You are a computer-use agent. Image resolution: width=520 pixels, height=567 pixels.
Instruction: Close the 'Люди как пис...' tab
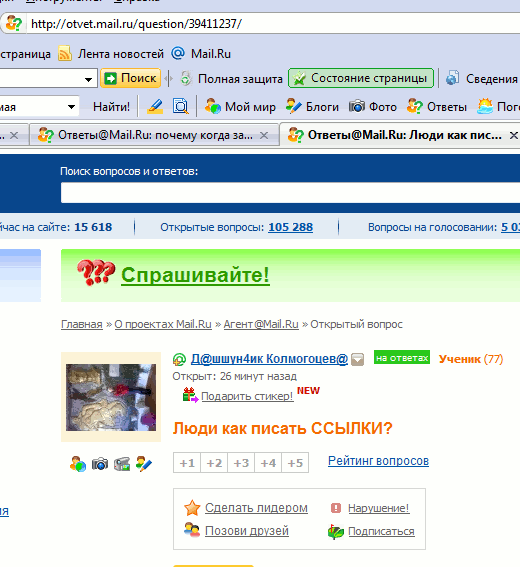pos(513,135)
